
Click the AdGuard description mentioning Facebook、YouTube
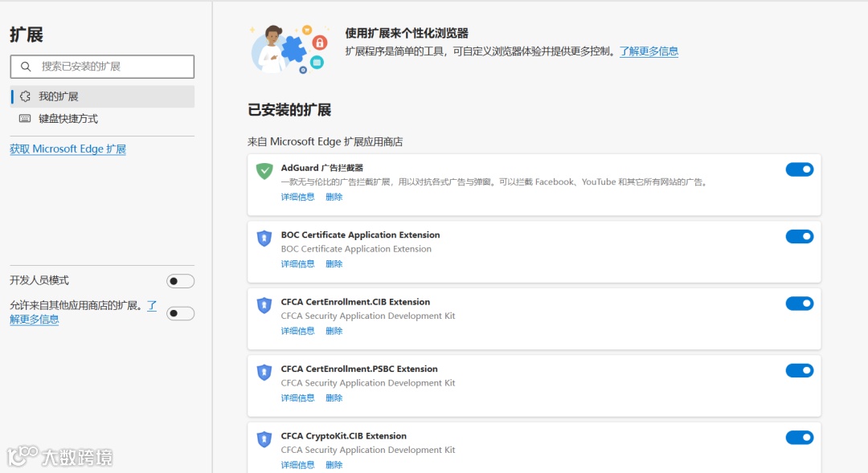[494, 182]
